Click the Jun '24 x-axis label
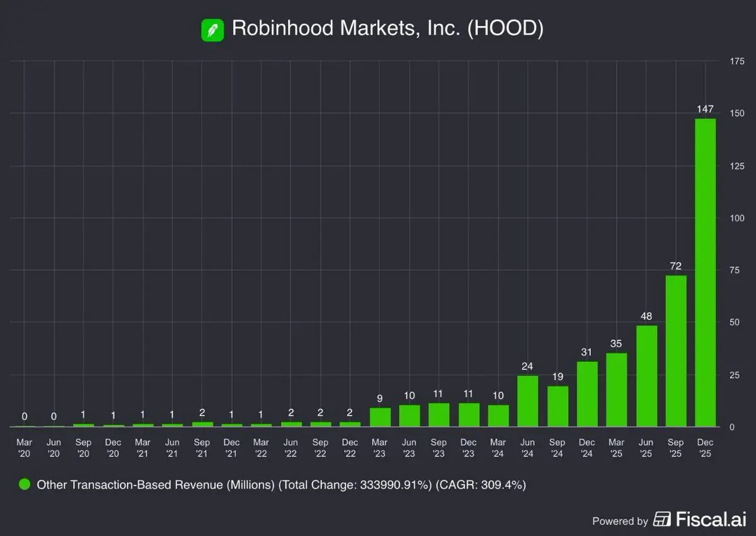The height and width of the screenshot is (536, 756). tap(528, 448)
